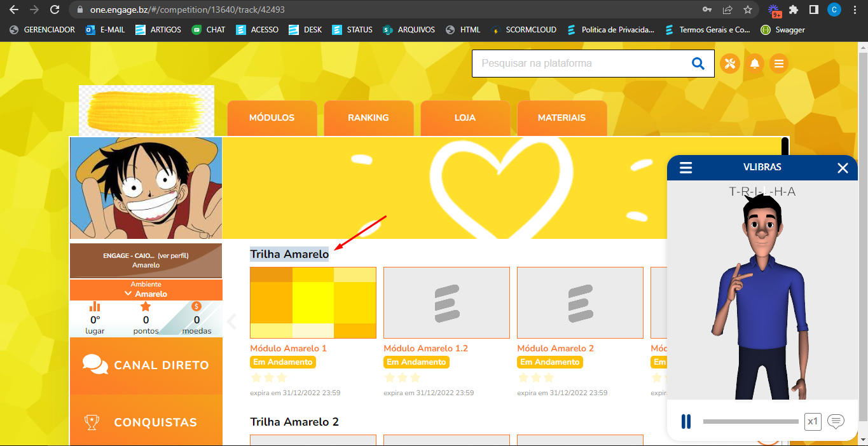Open the Chrome profile avatar
The height and width of the screenshot is (446, 868).
(834, 10)
